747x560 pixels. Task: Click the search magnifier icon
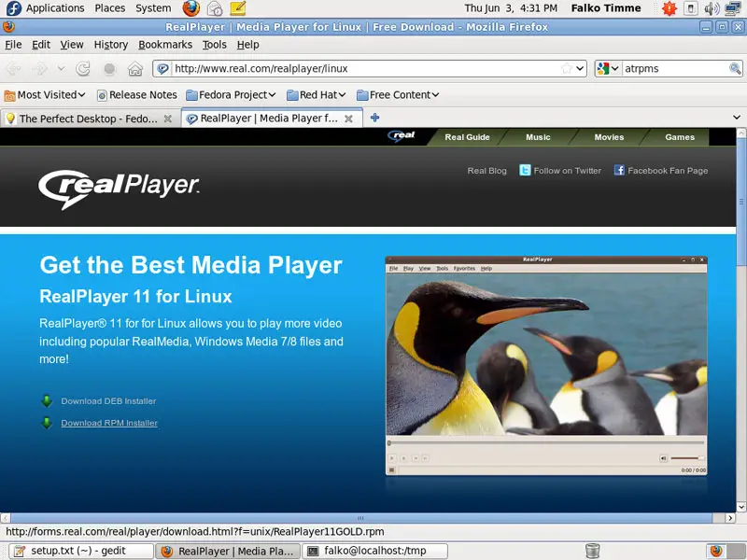tap(735, 68)
